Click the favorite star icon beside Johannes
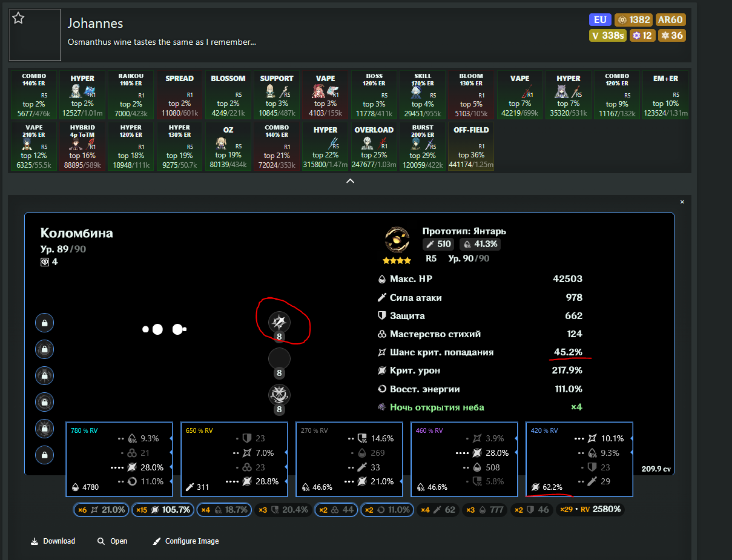This screenshot has height=560, width=732. click(19, 18)
